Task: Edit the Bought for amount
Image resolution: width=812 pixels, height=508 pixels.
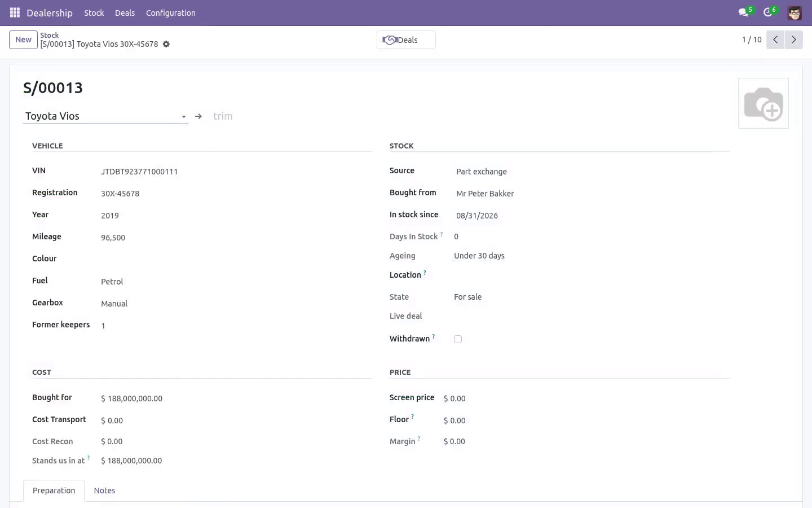Action: click(234, 398)
